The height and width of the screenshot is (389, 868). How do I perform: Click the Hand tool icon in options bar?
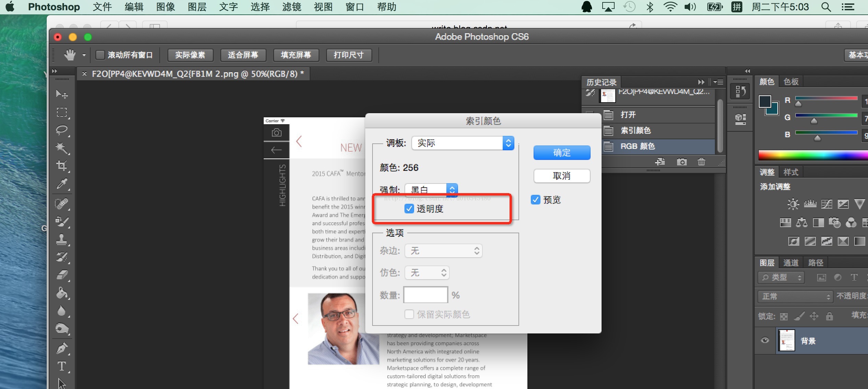point(70,55)
